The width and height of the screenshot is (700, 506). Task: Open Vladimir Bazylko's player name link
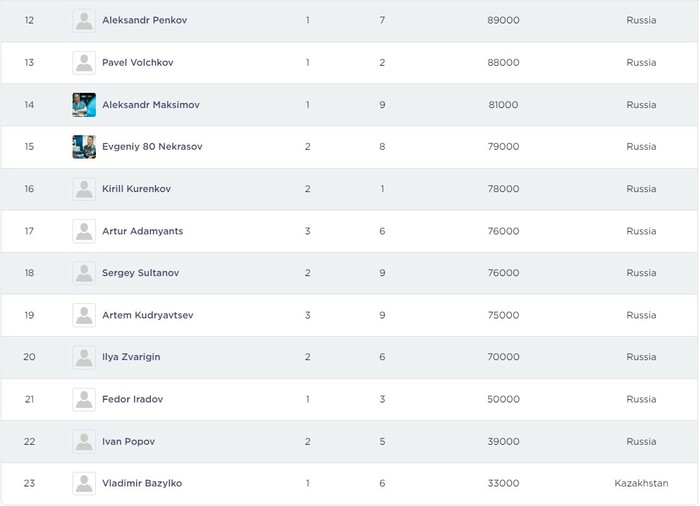[142, 483]
